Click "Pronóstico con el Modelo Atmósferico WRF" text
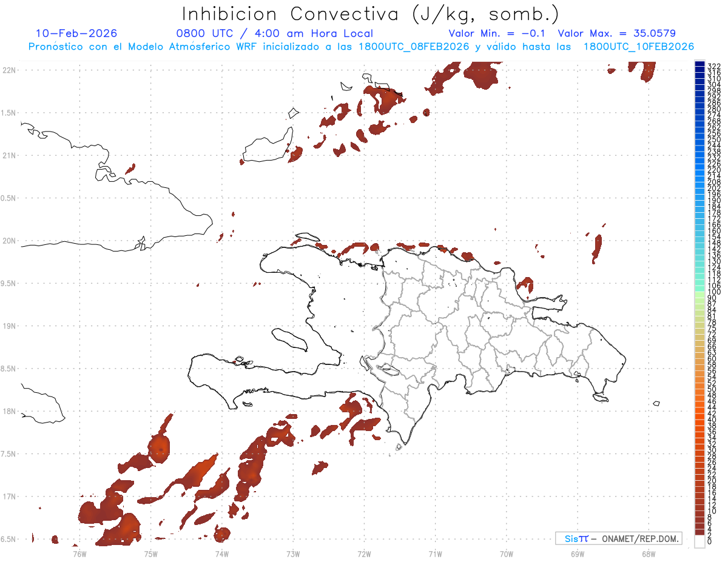The image size is (728, 562). (x=144, y=47)
